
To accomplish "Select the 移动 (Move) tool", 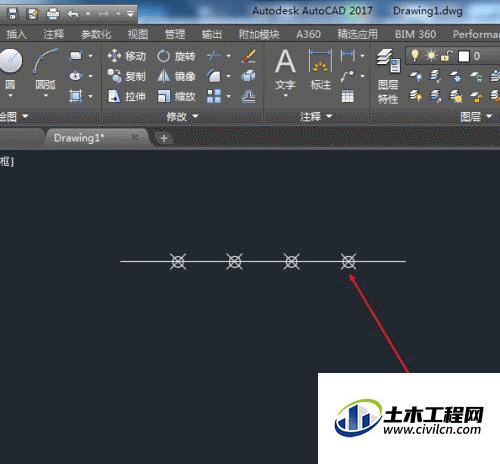I will (x=127, y=56).
